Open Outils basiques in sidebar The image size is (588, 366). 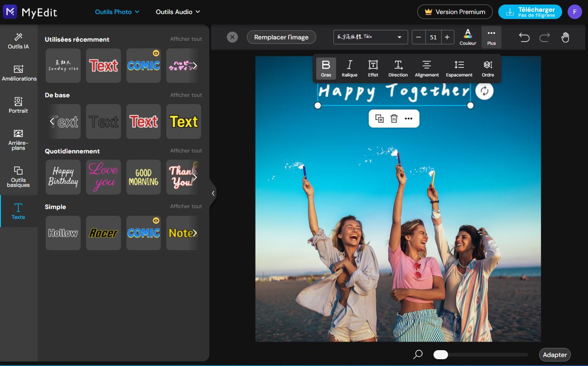point(18,177)
